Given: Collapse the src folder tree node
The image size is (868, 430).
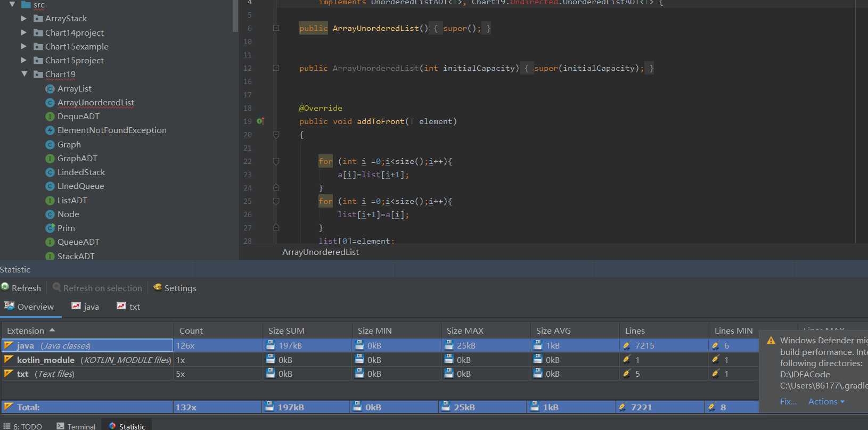Looking at the screenshot, I should pyautogui.click(x=12, y=4).
